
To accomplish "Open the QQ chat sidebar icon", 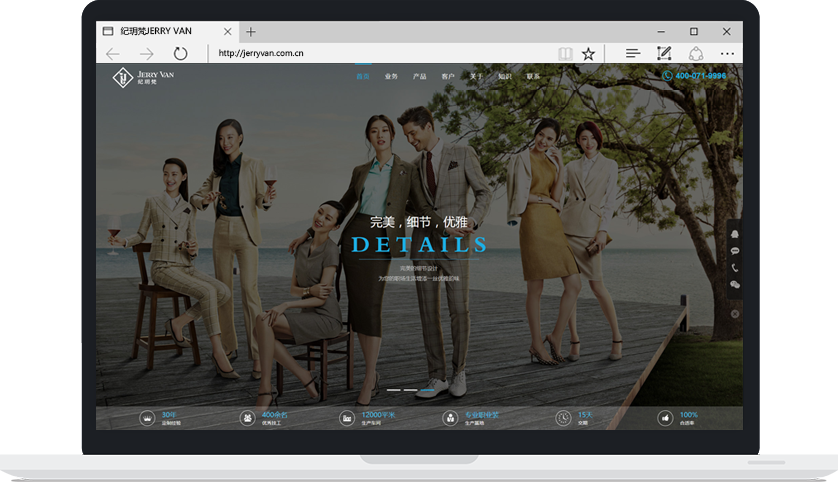I will tap(735, 234).
